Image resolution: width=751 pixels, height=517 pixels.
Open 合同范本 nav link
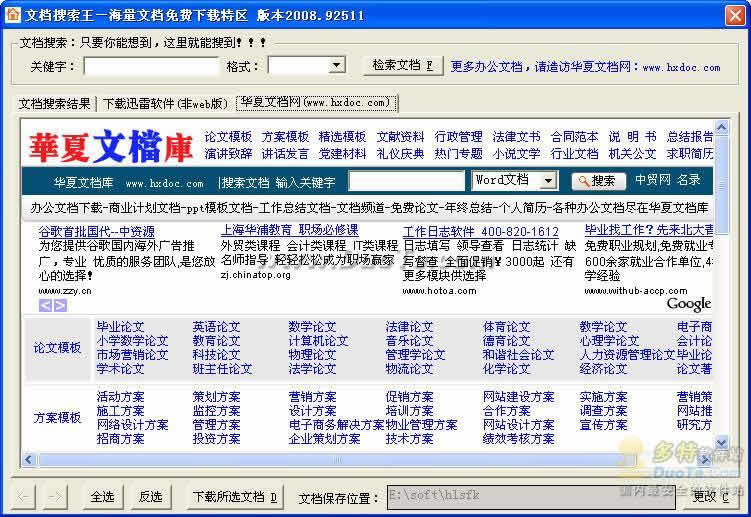574,137
